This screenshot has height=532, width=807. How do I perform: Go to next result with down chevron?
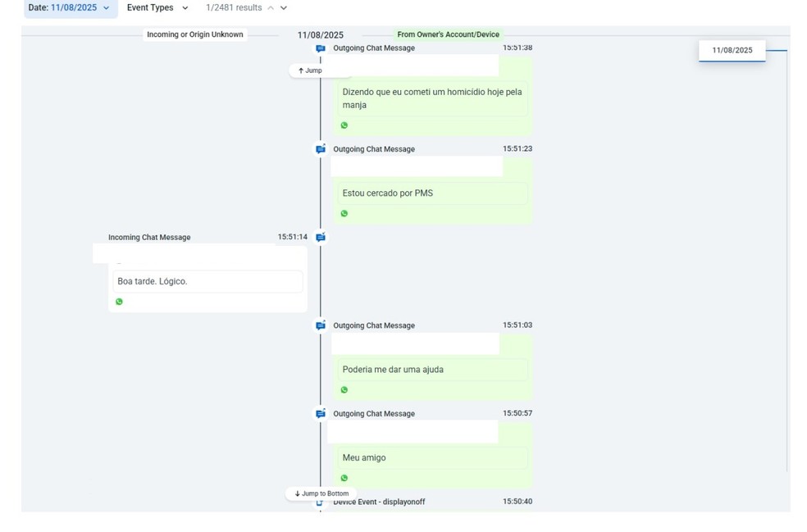284,7
